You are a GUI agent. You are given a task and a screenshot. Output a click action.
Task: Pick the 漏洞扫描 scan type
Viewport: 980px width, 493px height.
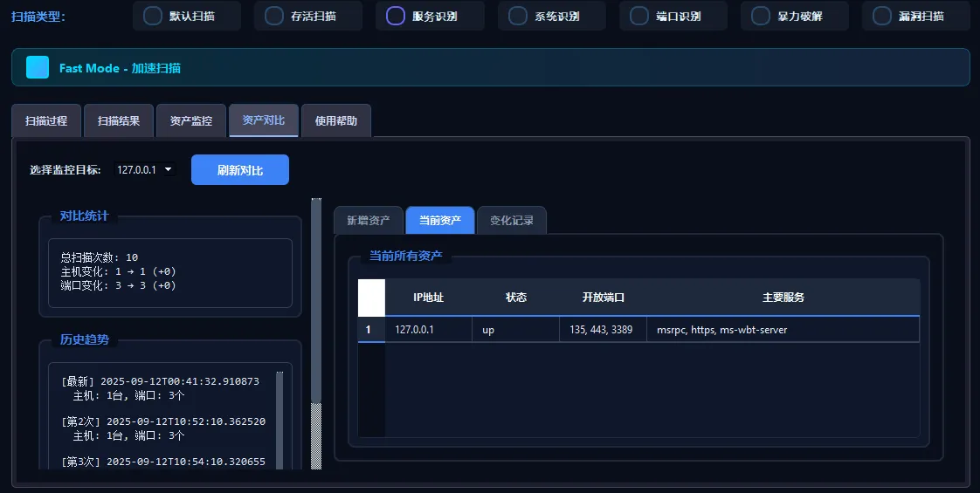pos(882,16)
